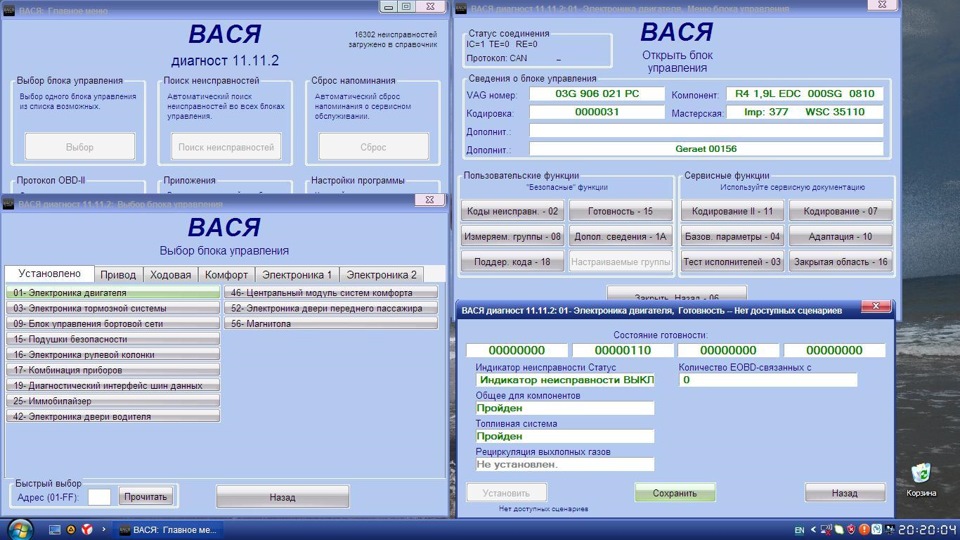Click the light green tray icon
Viewport: 960px width, 540px height.
point(839,530)
